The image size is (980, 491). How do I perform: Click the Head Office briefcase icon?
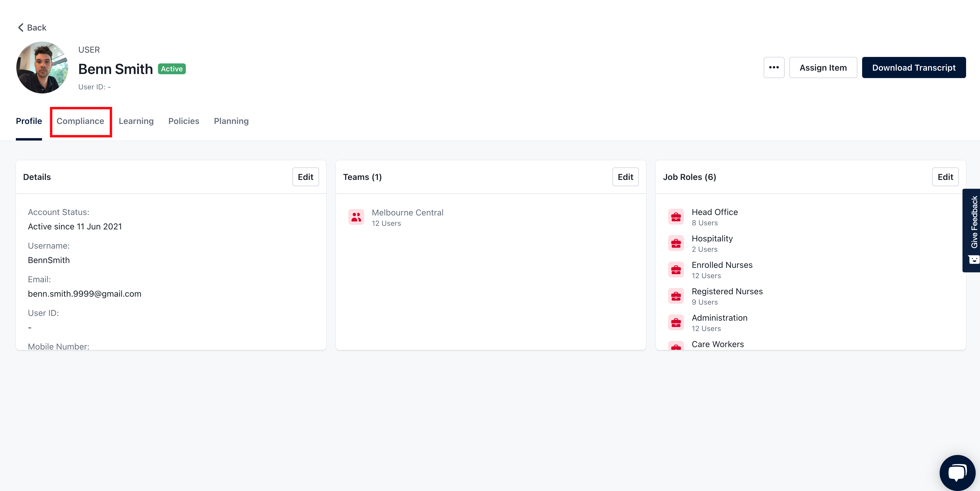coord(676,217)
